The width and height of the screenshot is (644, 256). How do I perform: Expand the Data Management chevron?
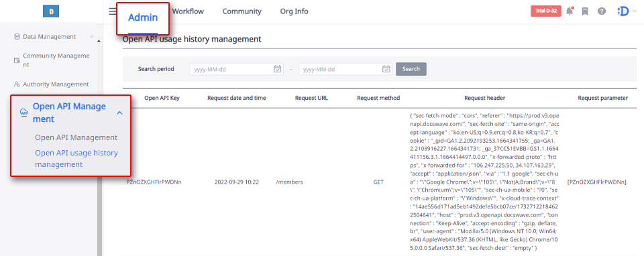pyautogui.click(x=92, y=36)
